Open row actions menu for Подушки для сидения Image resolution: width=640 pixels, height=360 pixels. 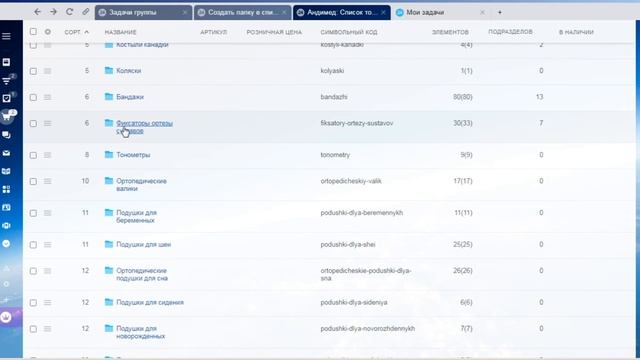48,303
